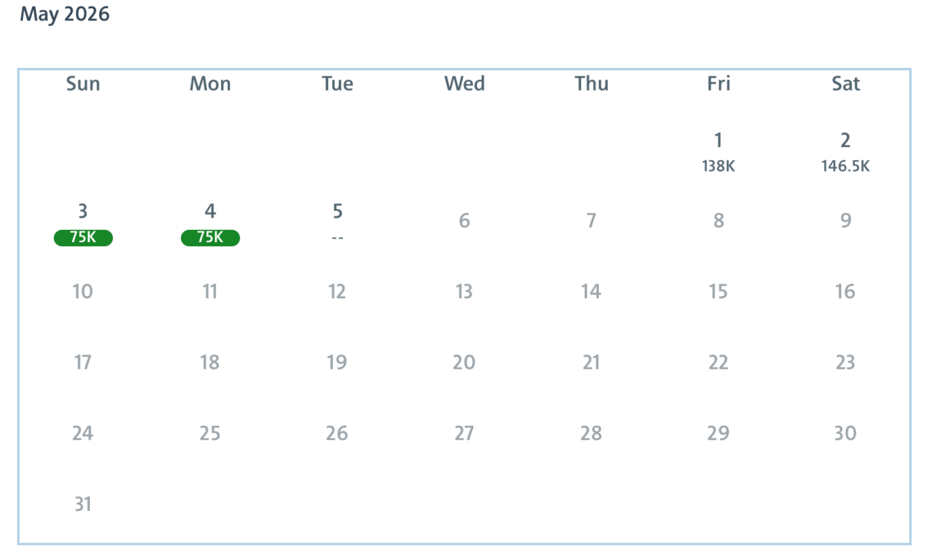The width and height of the screenshot is (927, 560).
Task: Choose May 4 with 75K fare
Action: point(210,223)
